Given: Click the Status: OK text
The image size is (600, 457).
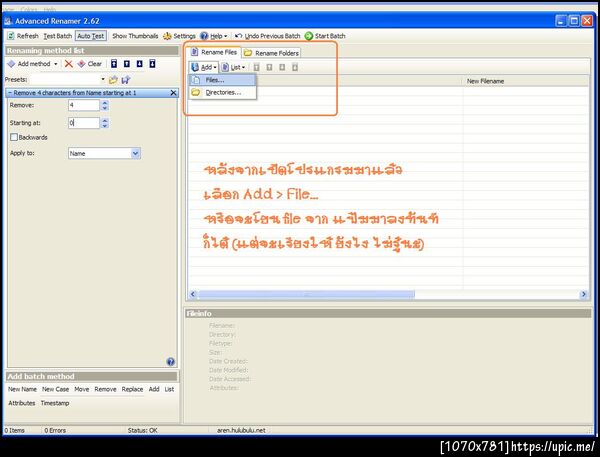Looking at the screenshot, I should tap(142, 430).
